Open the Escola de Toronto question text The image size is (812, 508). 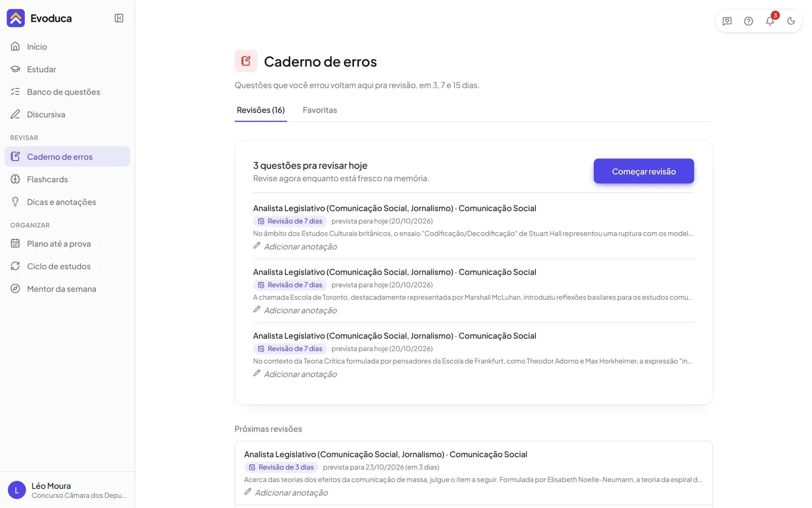pos(473,297)
